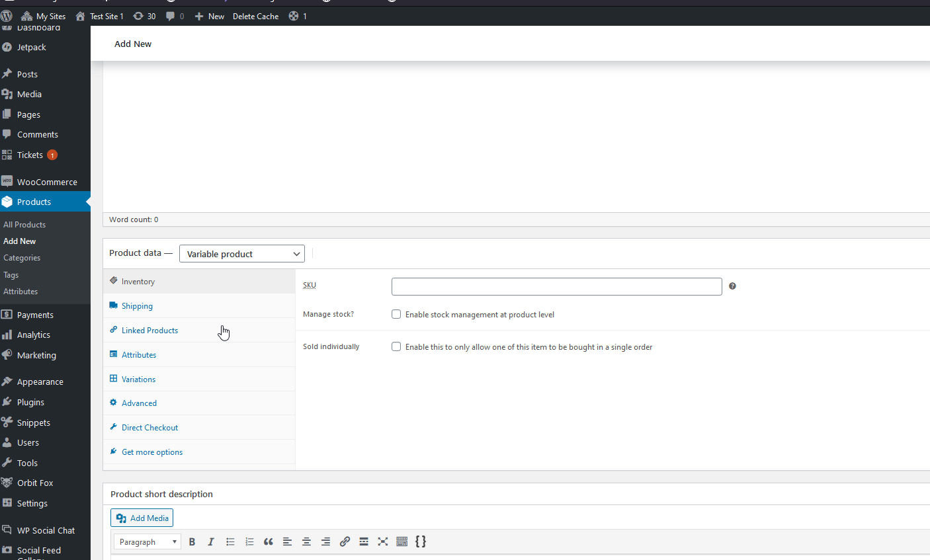Click Add Media in short description
Screen dimensions: 930x560
coord(142,518)
